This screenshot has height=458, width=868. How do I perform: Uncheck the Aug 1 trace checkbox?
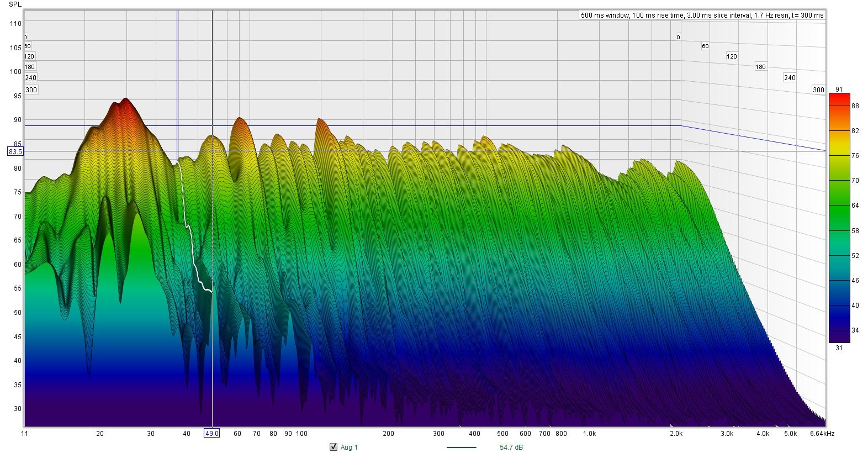[x=333, y=447]
